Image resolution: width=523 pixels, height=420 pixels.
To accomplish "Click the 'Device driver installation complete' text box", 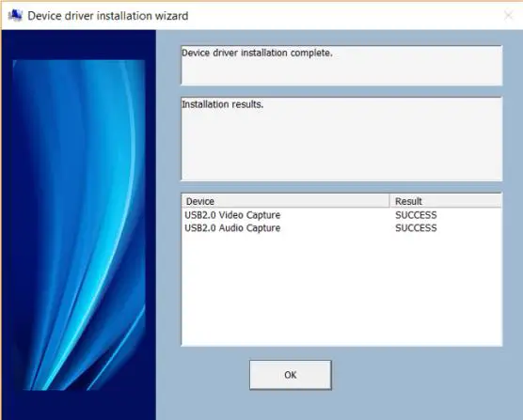I will click(x=341, y=65).
